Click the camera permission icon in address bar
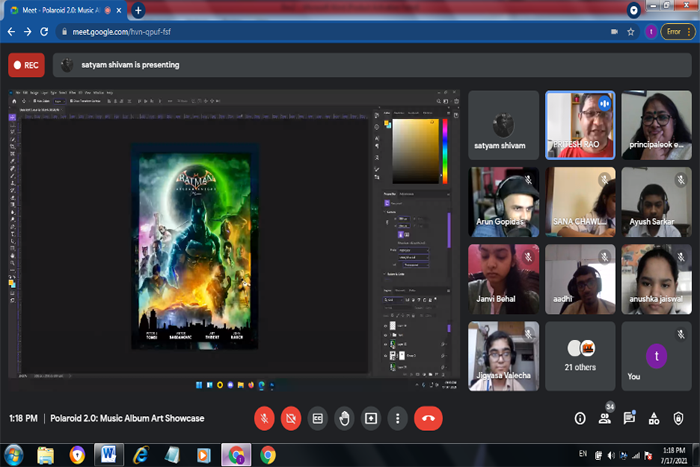This screenshot has width=700, height=467. [614, 32]
